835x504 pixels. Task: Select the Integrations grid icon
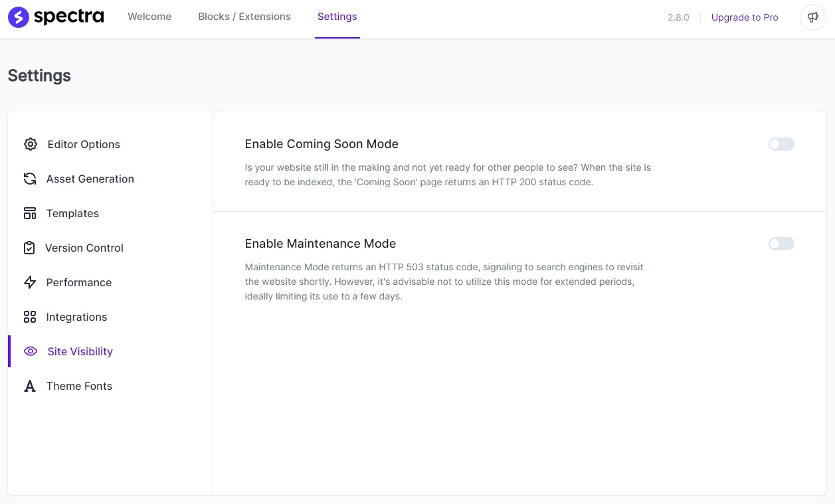[31, 317]
